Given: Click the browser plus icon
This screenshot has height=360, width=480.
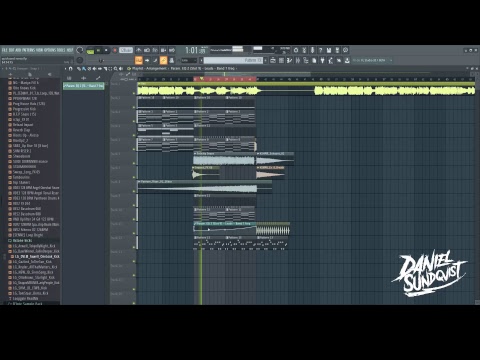Looking at the screenshot, I should pos(10,74).
